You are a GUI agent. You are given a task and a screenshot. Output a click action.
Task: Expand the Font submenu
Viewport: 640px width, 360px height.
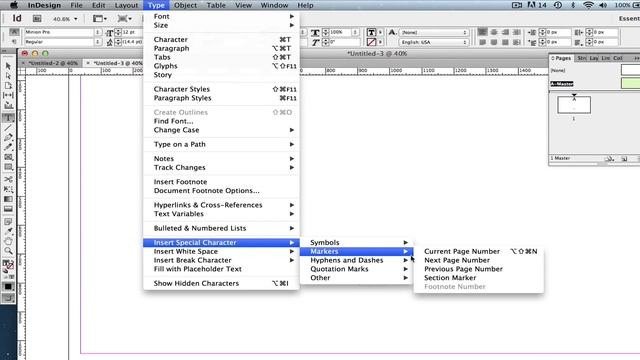click(221, 16)
